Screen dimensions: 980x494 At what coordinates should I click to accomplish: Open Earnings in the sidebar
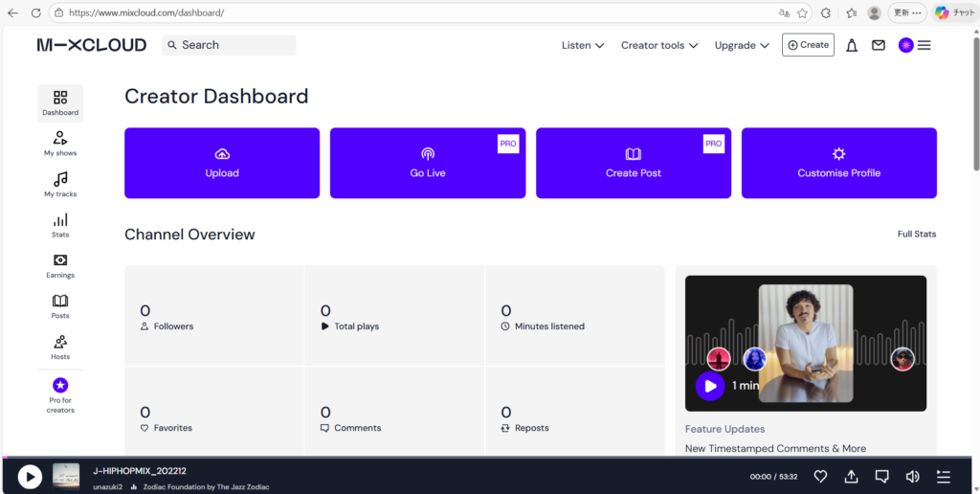60,266
